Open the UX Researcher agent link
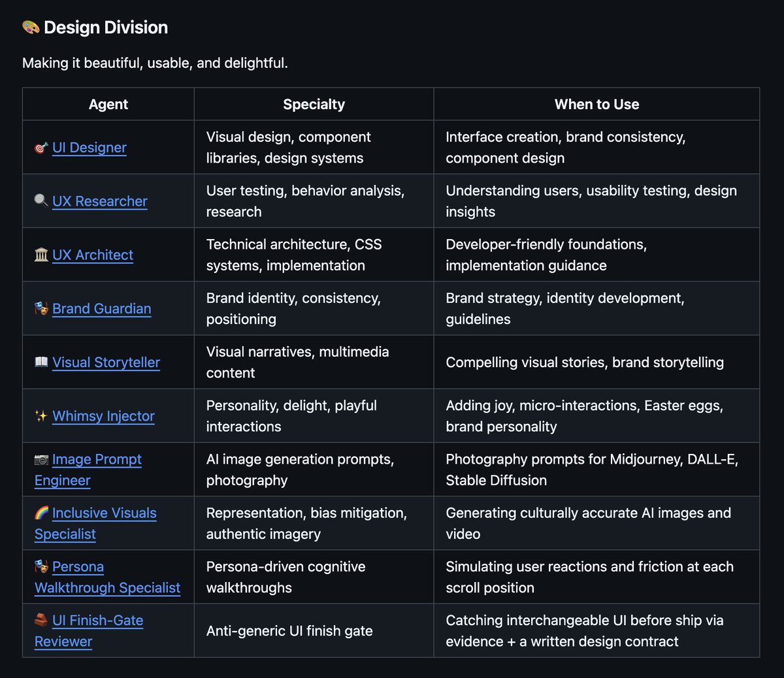 click(x=100, y=201)
